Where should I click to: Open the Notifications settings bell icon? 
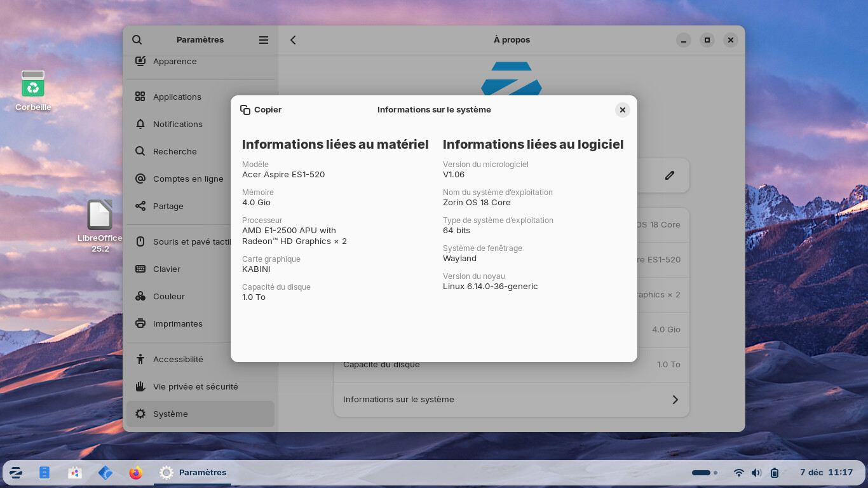pos(140,124)
